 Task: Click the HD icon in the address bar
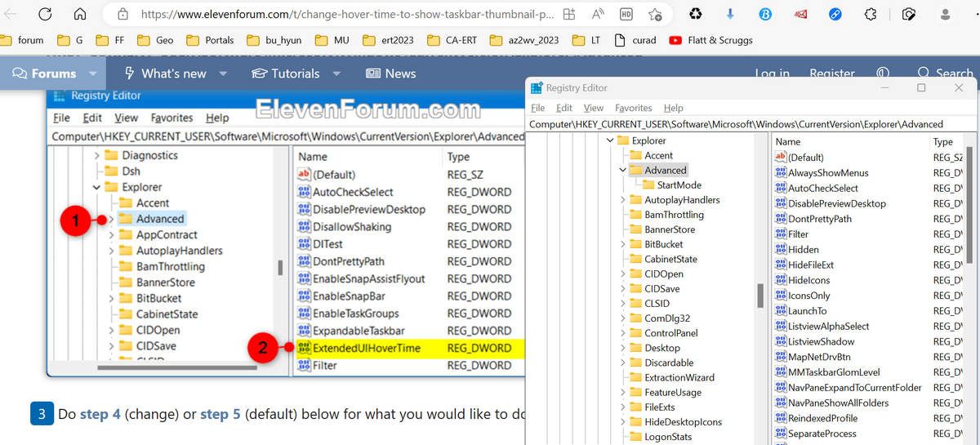coord(626,14)
